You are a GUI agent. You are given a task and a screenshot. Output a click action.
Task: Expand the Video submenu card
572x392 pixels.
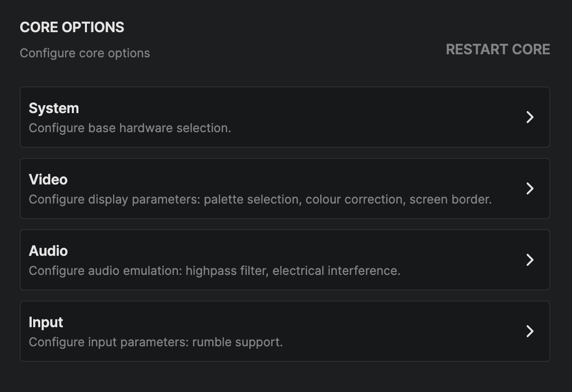coord(284,188)
